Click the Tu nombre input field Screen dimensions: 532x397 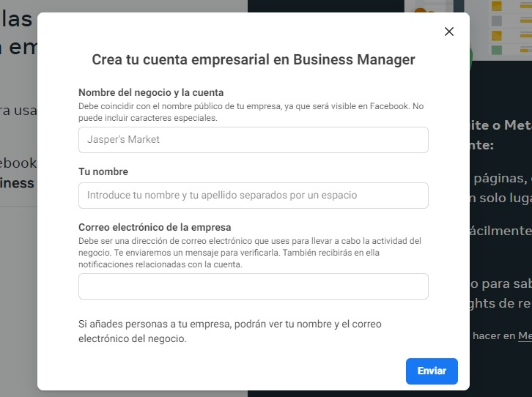click(253, 196)
